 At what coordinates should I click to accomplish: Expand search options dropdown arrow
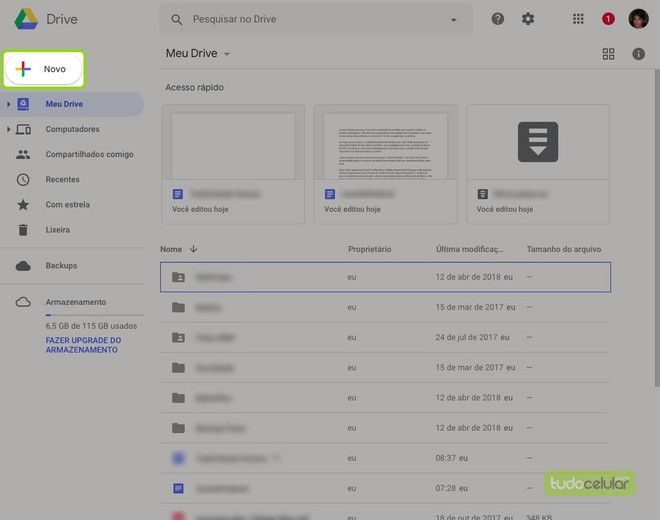(x=453, y=20)
